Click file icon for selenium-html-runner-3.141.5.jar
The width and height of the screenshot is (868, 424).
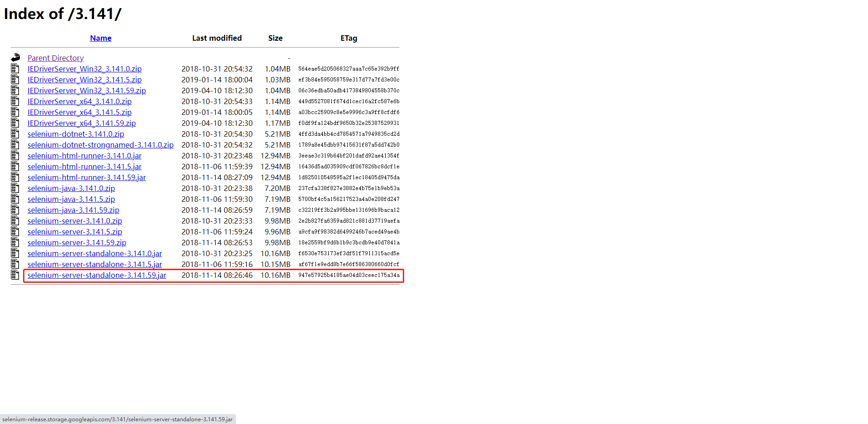pos(15,166)
